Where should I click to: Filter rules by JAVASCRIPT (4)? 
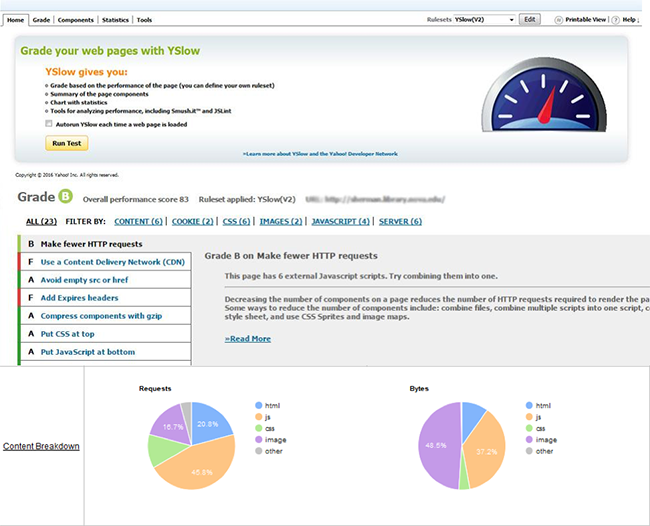click(x=340, y=221)
